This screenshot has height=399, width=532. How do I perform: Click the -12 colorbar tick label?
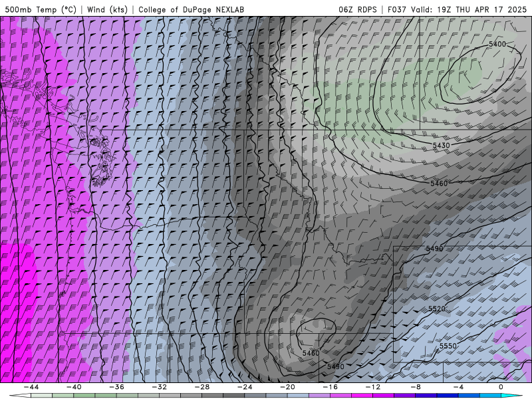(373, 387)
